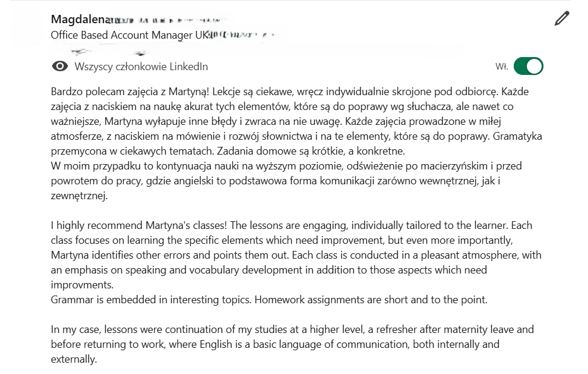Viewport: 588px width, 374px height.
Task: Click the sentence "I highly recommend Martyna's classes!"
Action: pyautogui.click(x=139, y=226)
